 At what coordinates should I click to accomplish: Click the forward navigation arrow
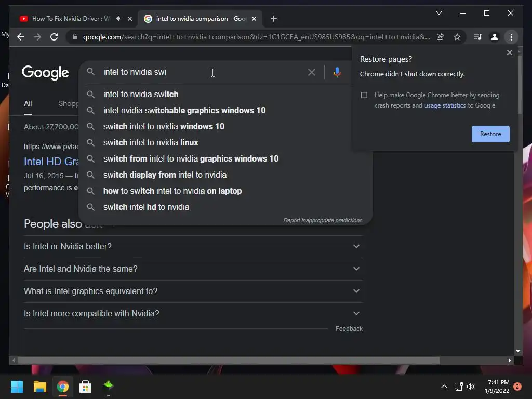(x=37, y=37)
